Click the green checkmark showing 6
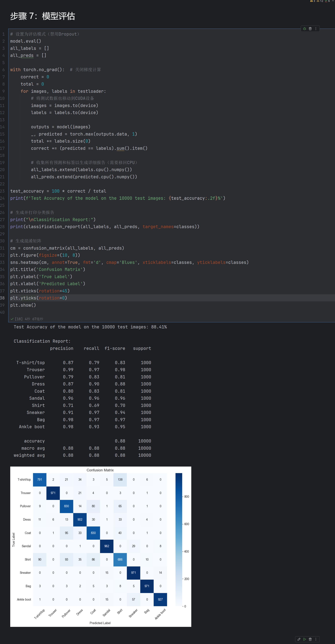This screenshot has width=335, height=644. 326,1
